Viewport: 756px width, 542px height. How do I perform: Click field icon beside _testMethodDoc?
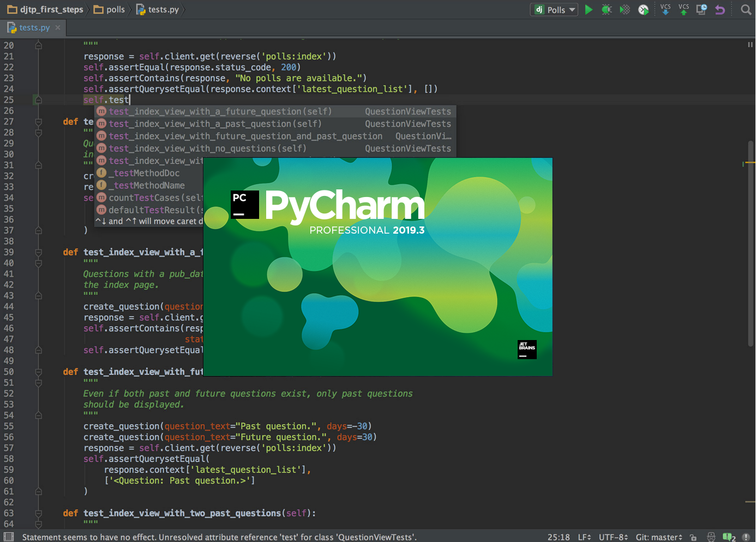101,173
